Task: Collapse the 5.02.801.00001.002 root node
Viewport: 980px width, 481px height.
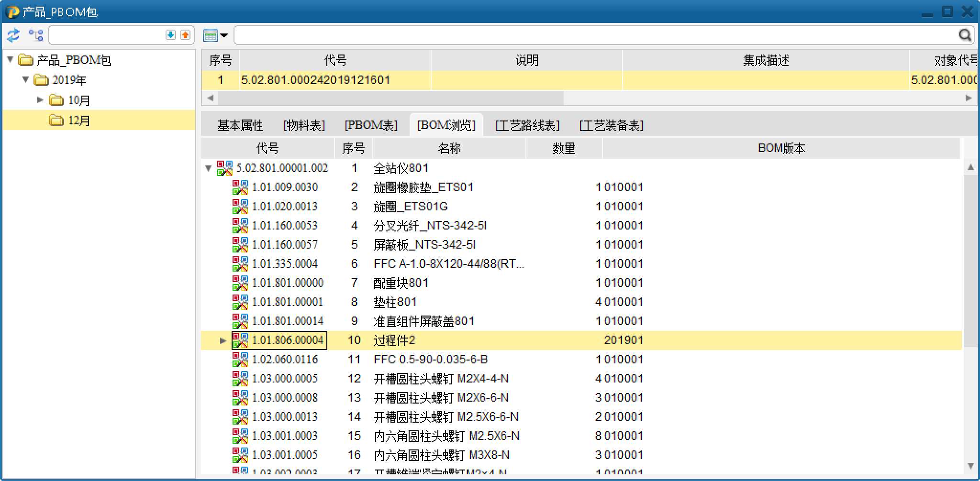Action: point(208,168)
